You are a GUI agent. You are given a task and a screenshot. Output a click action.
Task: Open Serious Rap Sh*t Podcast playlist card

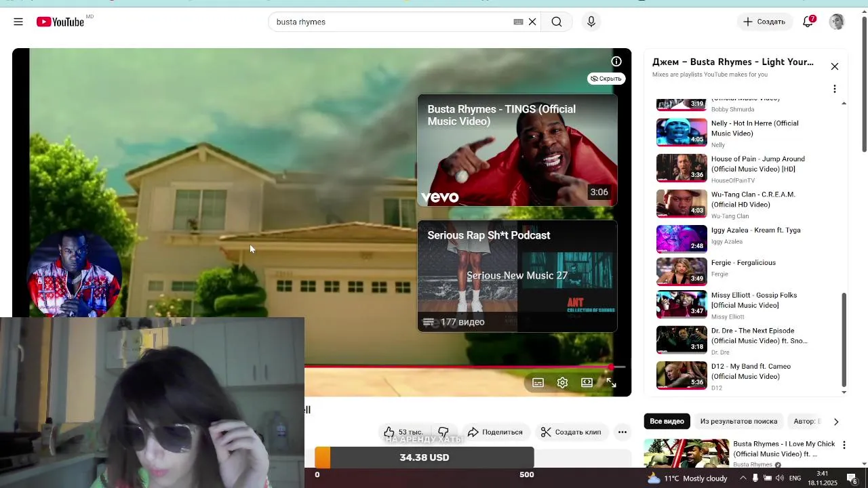click(x=517, y=276)
